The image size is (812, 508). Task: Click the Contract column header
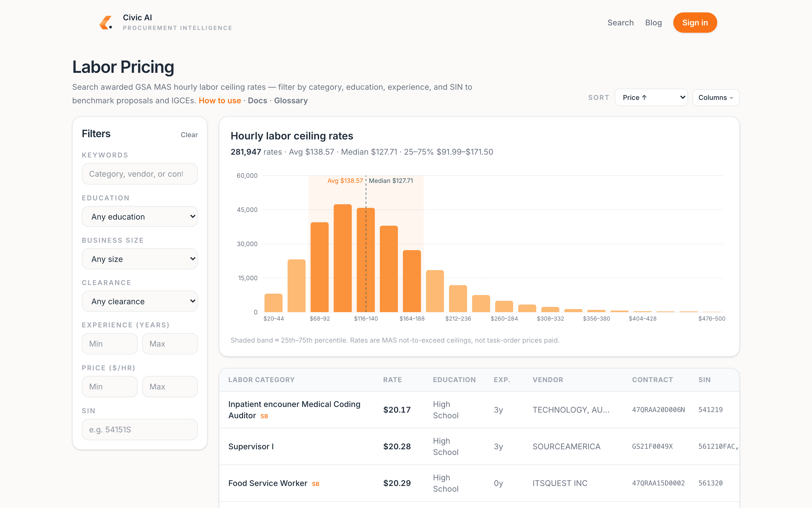coord(652,380)
